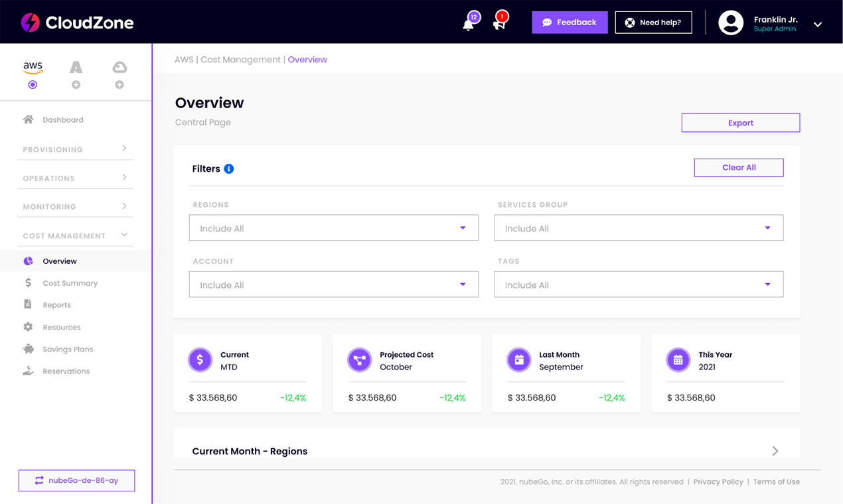Click plus under Azure icon

[x=76, y=85]
